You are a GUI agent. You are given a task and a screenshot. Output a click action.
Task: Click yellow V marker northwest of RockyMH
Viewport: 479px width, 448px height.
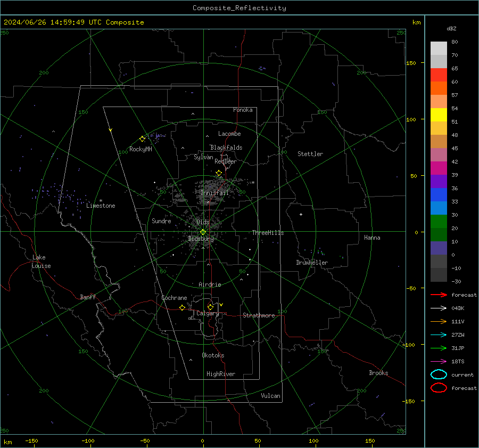(111, 130)
